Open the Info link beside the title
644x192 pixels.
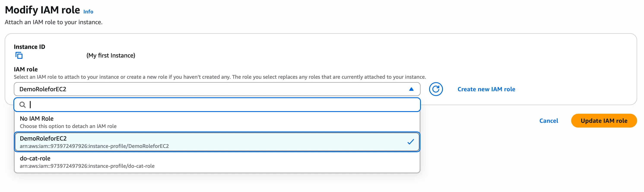coord(88,11)
